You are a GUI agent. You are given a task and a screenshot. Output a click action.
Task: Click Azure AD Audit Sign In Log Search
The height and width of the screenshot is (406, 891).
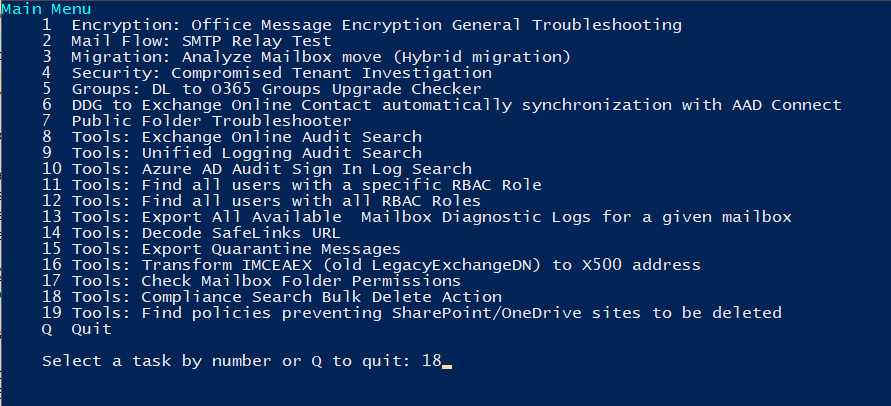pos(257,169)
